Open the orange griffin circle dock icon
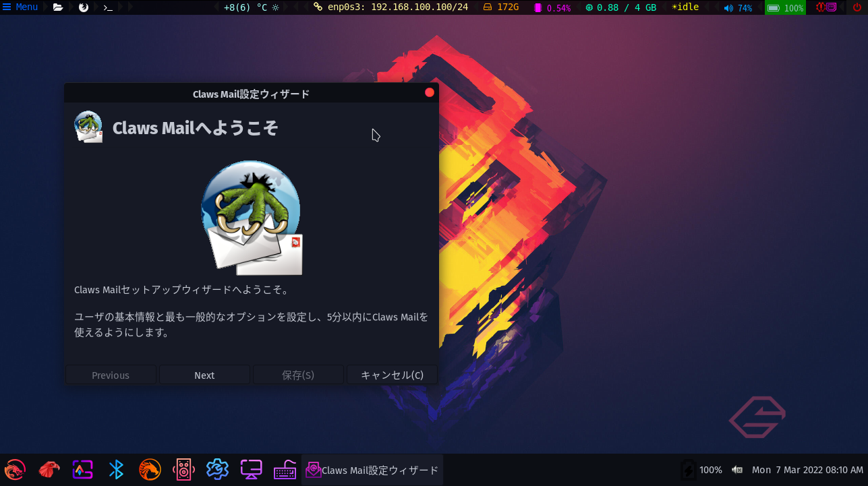Screen dimensions: 868x486 point(150,469)
